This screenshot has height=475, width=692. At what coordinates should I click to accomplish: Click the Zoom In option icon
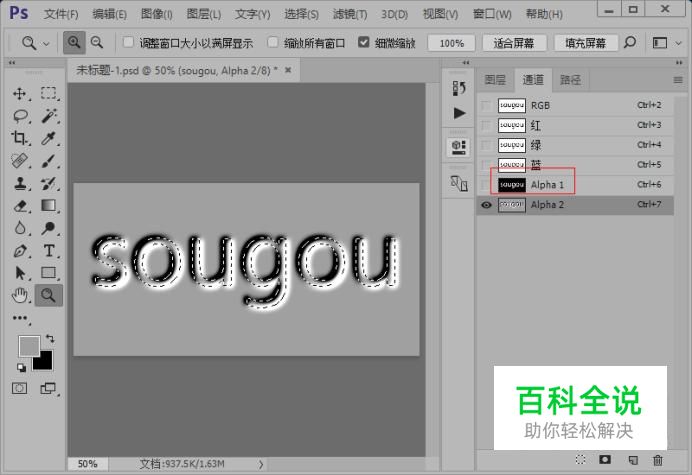point(74,42)
